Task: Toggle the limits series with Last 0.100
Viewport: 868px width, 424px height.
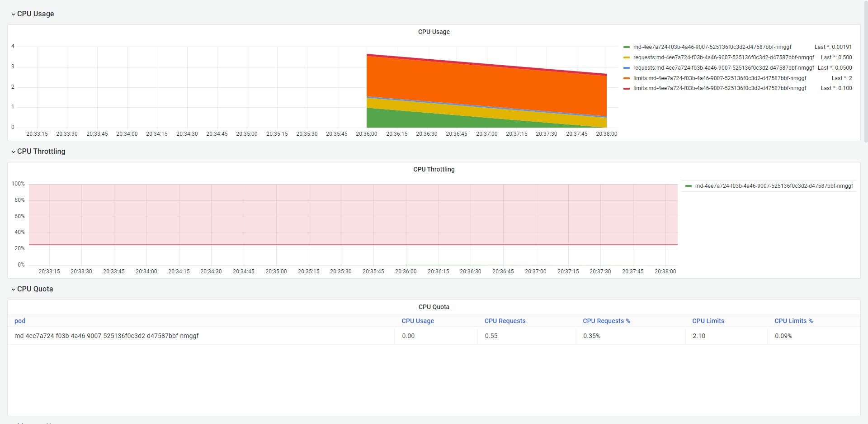Action: (720, 88)
